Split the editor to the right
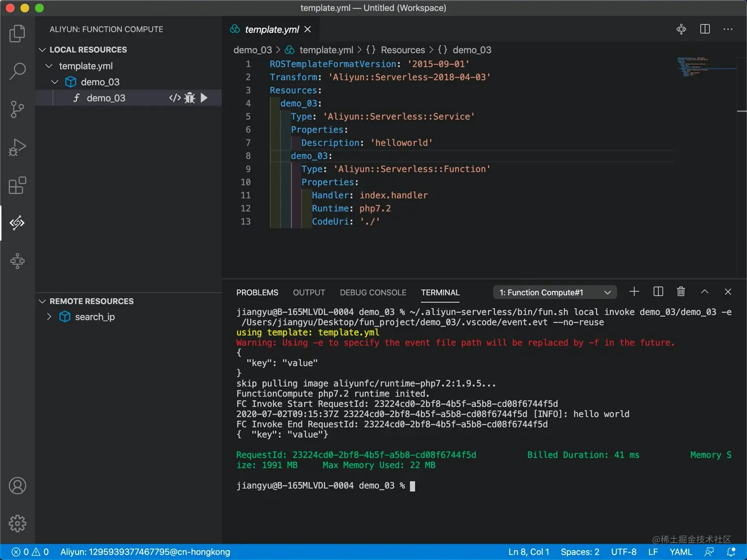This screenshot has height=560, width=747. [705, 29]
